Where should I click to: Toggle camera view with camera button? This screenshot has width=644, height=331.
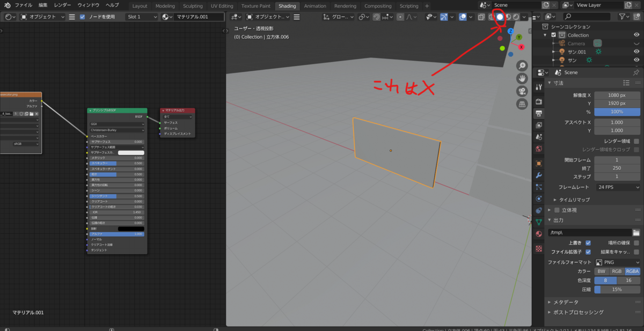522,91
